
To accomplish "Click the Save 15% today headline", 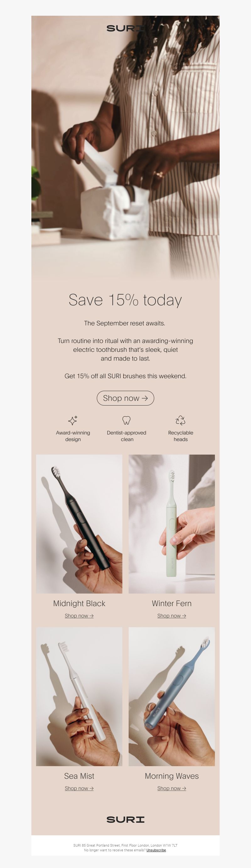I will point(125,300).
